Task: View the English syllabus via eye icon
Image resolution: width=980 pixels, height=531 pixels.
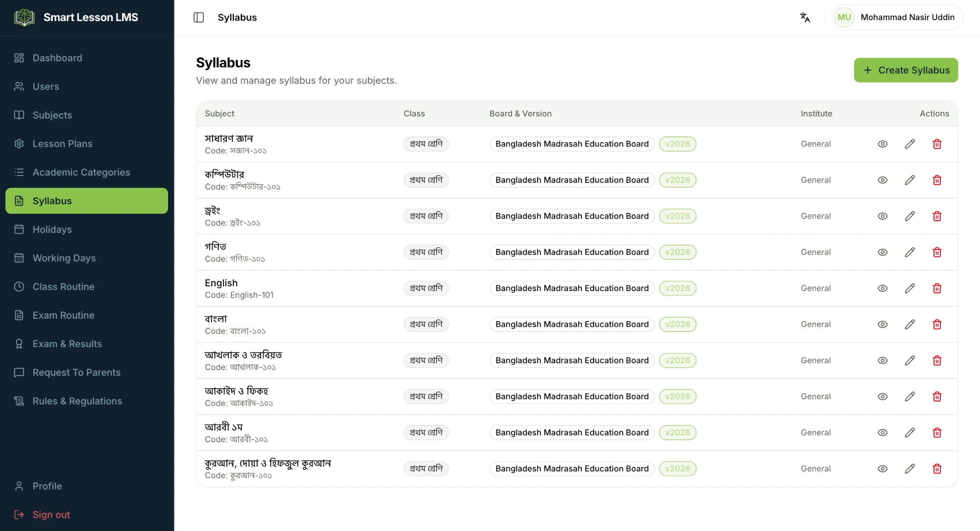Action: coord(882,288)
